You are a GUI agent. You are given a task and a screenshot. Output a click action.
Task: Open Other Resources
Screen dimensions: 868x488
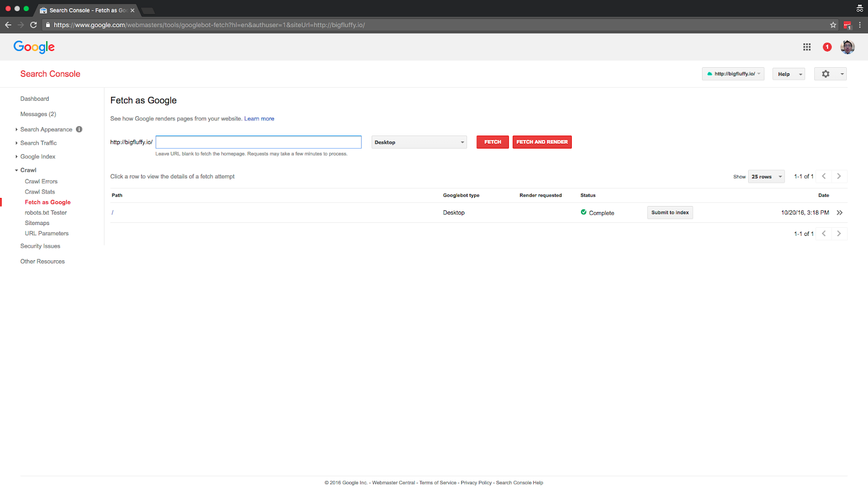pyautogui.click(x=42, y=261)
